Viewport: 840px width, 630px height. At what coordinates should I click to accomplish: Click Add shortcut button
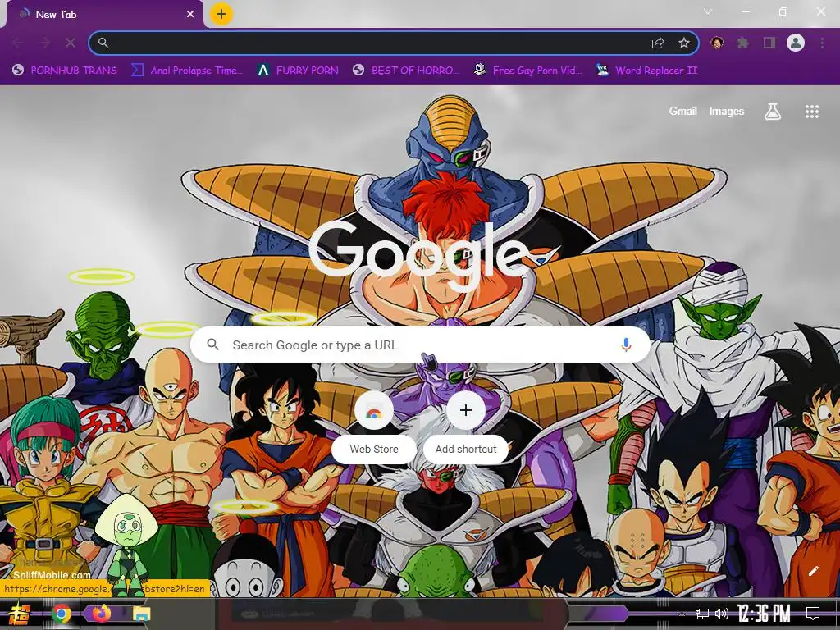tap(466, 427)
